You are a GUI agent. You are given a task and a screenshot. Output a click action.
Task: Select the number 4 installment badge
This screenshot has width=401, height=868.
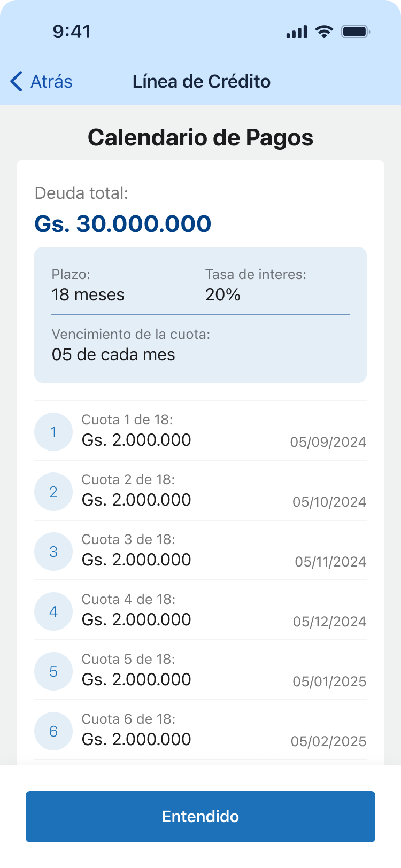pyautogui.click(x=53, y=611)
